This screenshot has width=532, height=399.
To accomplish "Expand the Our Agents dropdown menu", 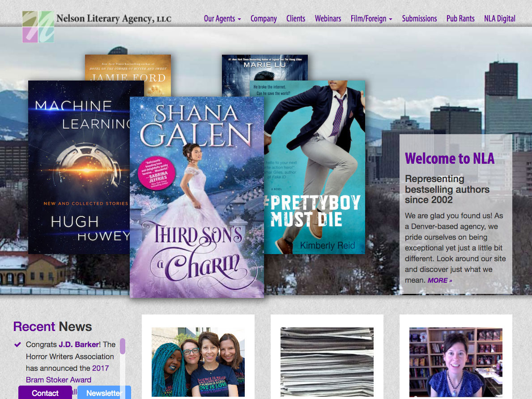I will [222, 19].
